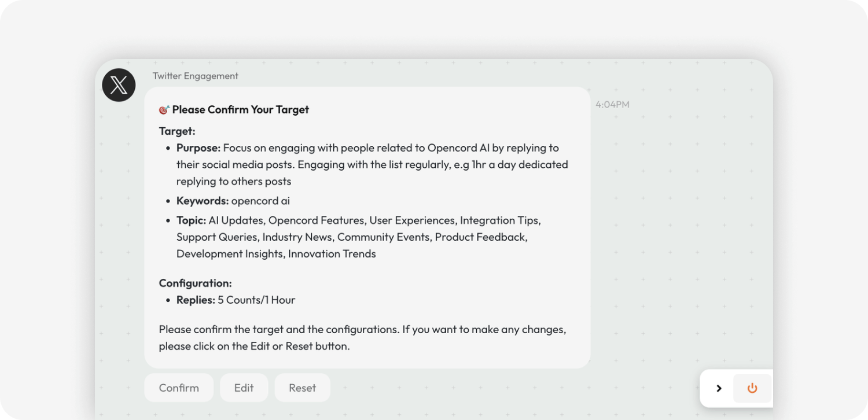
Task: Confirm the target settings
Action: point(179,388)
